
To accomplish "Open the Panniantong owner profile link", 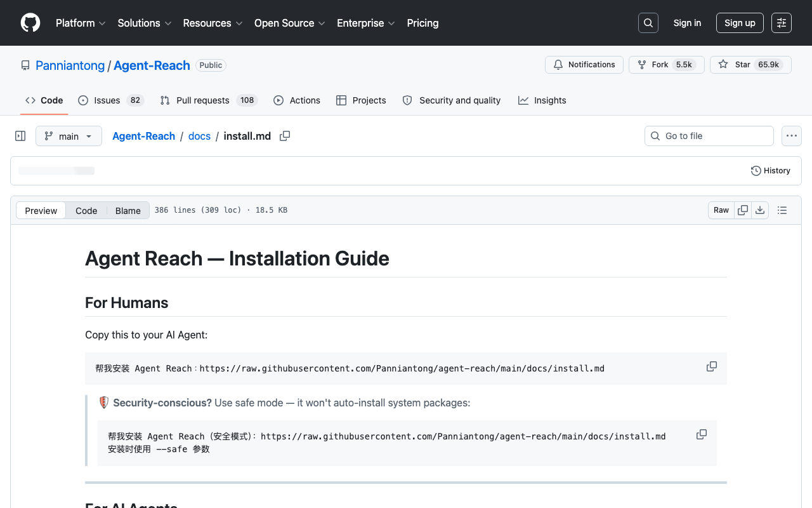I will coord(70,65).
